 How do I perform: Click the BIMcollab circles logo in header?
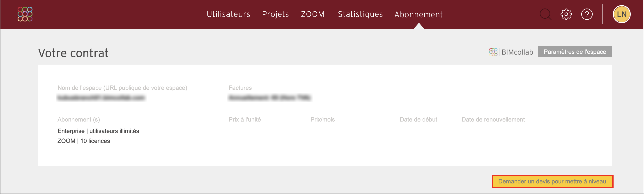(x=25, y=14)
